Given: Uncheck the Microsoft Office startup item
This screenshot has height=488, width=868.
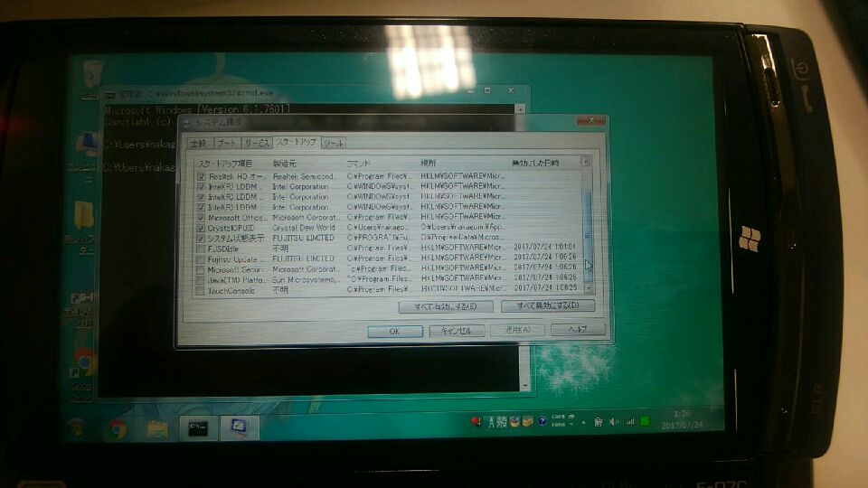Looking at the screenshot, I should pyautogui.click(x=201, y=218).
